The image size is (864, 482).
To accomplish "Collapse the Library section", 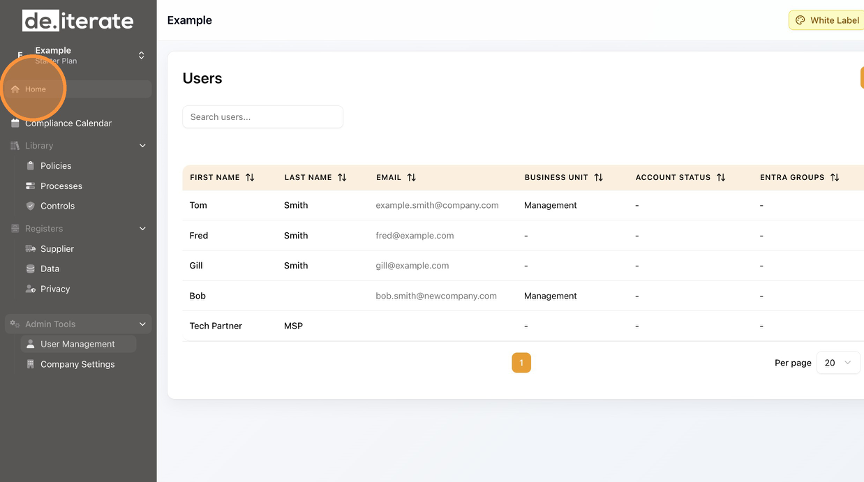I will (142, 146).
